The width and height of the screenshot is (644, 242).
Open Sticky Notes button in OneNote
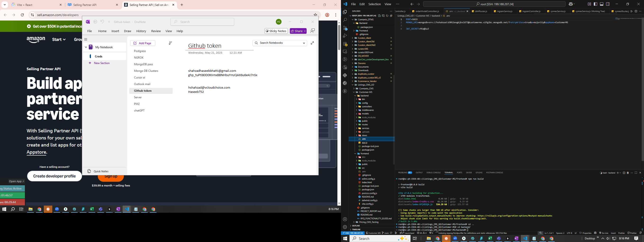tap(276, 31)
